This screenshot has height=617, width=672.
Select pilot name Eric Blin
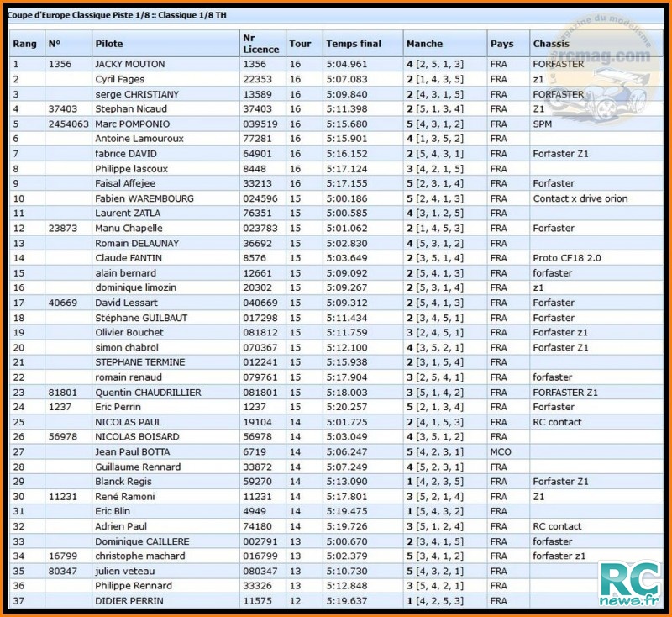113,512
